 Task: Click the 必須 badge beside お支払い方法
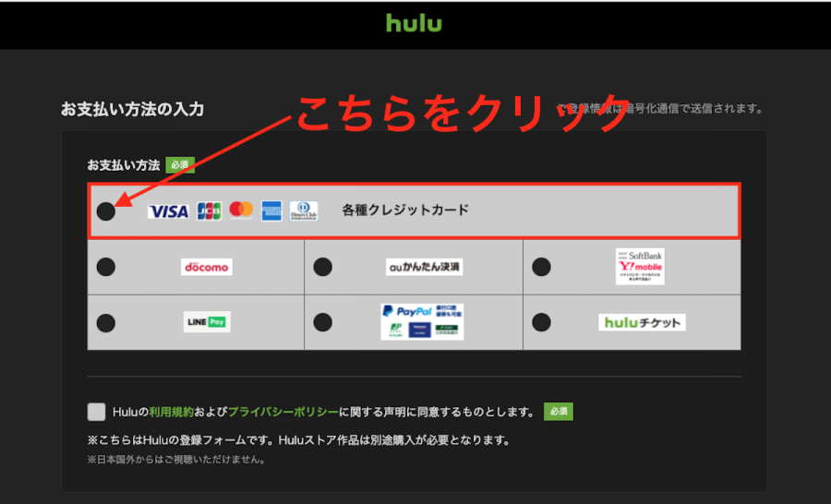(x=180, y=165)
